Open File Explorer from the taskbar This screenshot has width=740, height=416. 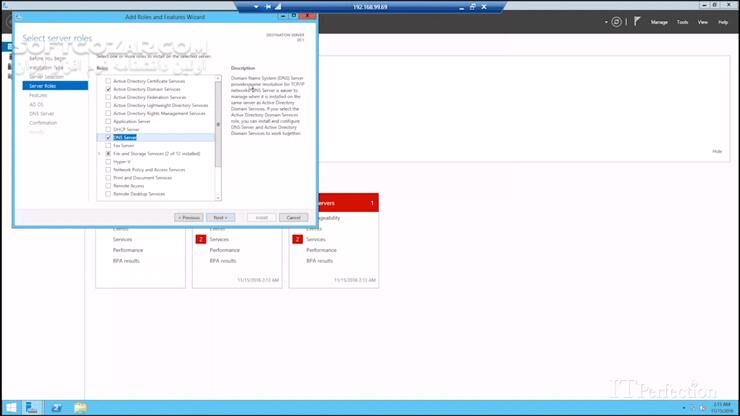[x=80, y=408]
